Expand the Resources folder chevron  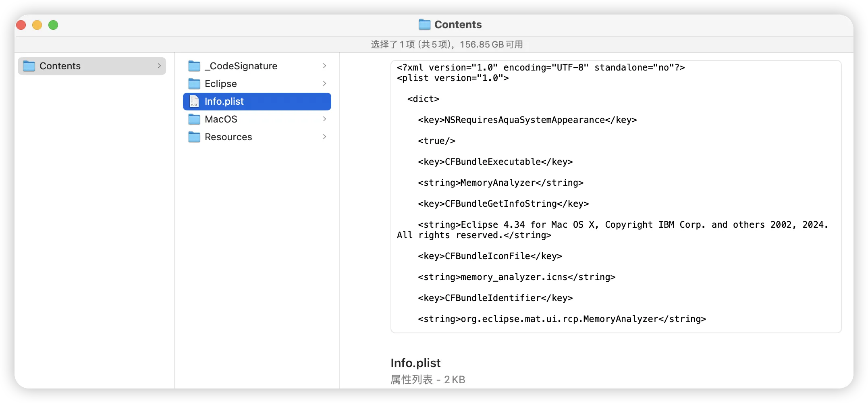click(324, 137)
